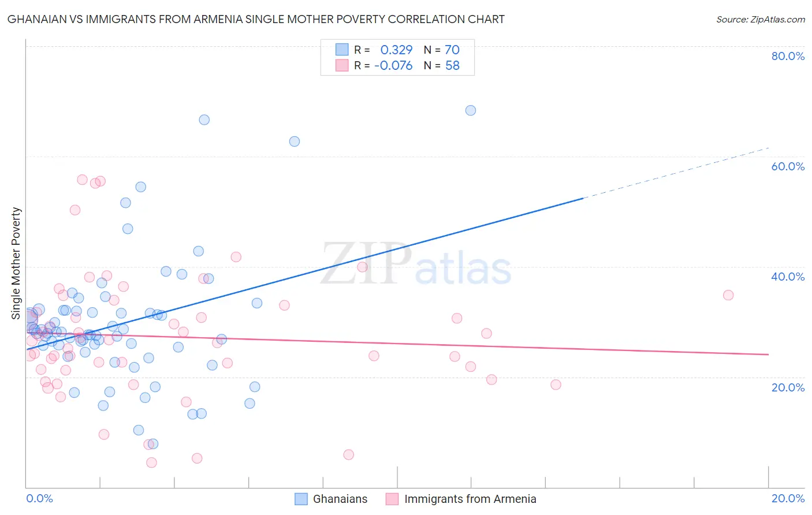Click the N = 70 value in legend
Image resolution: width=812 pixels, height=515 pixels.
click(x=442, y=50)
